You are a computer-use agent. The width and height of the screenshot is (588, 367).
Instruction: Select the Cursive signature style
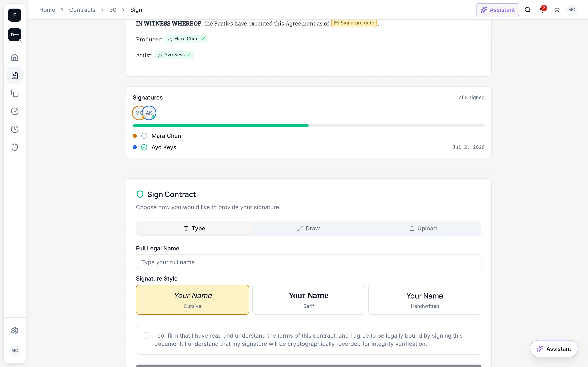[x=193, y=300]
